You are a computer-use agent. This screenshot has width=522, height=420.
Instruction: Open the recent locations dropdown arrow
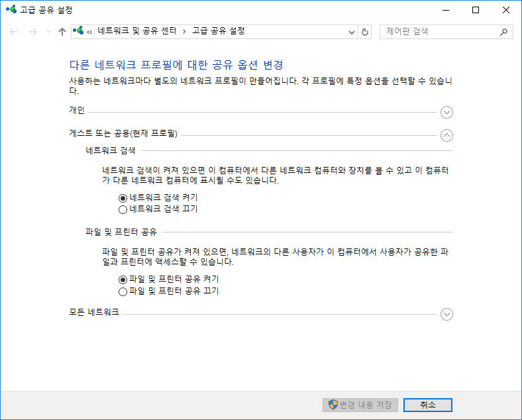coord(48,32)
